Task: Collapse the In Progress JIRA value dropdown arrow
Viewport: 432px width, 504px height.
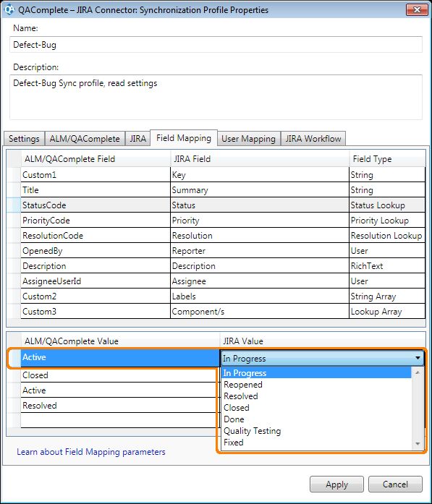Action: coord(418,358)
